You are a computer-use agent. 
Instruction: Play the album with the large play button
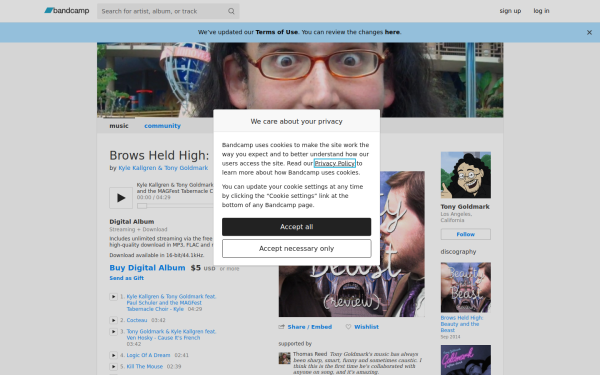[121, 198]
